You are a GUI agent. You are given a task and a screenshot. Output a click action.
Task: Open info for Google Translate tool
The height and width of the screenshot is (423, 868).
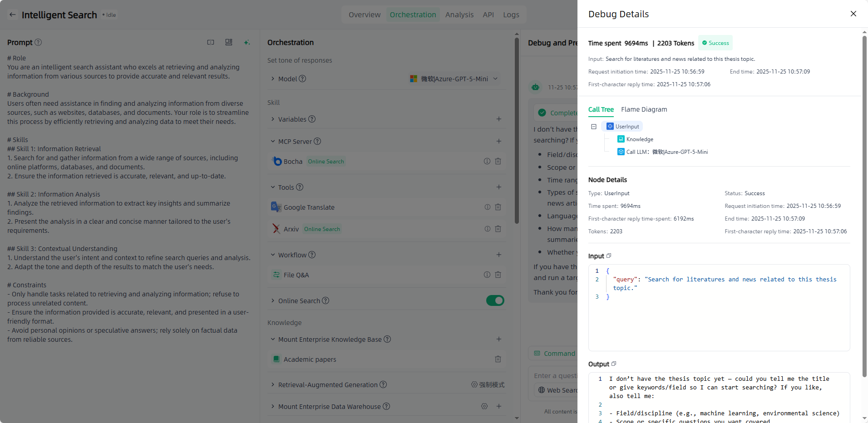pos(487,207)
